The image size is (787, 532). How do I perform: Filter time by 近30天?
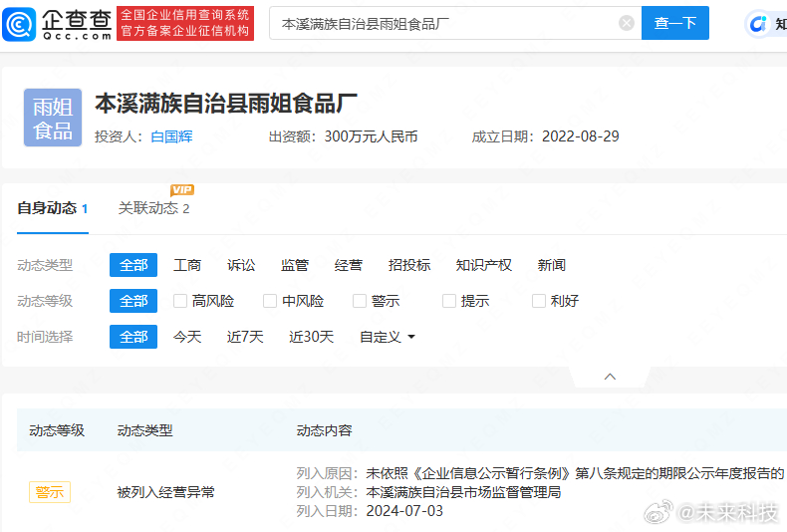[x=311, y=337]
